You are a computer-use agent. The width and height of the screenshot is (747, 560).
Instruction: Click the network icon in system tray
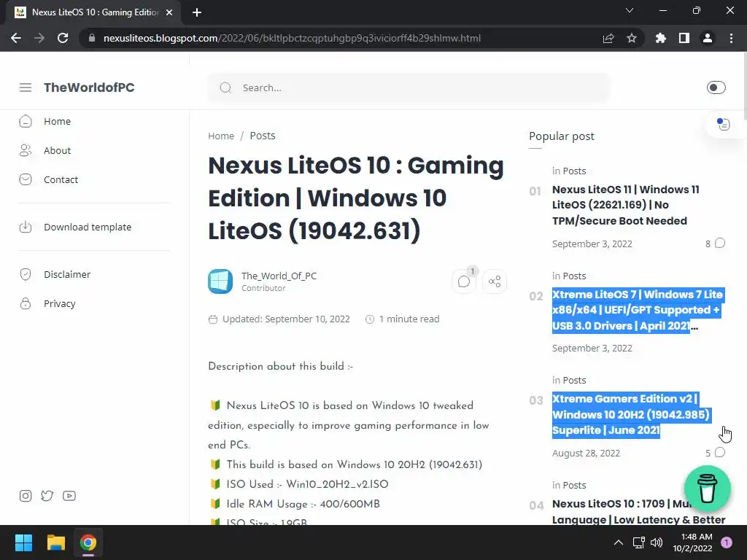point(638,542)
